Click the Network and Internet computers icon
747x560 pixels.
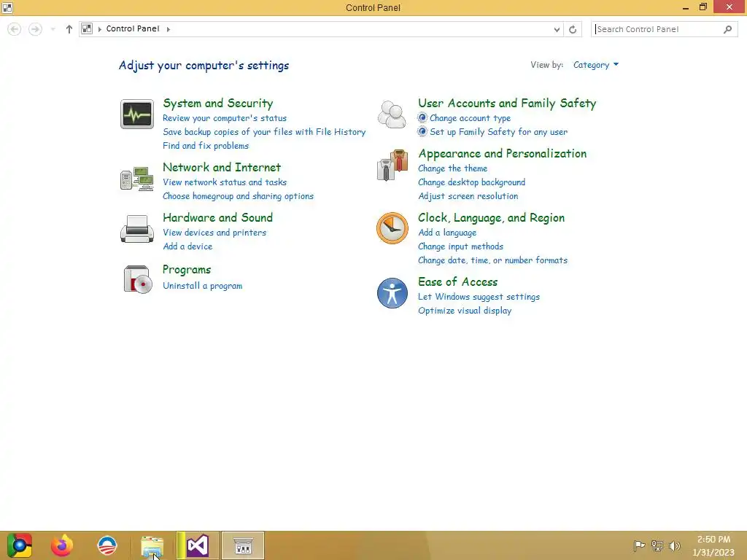point(136,179)
